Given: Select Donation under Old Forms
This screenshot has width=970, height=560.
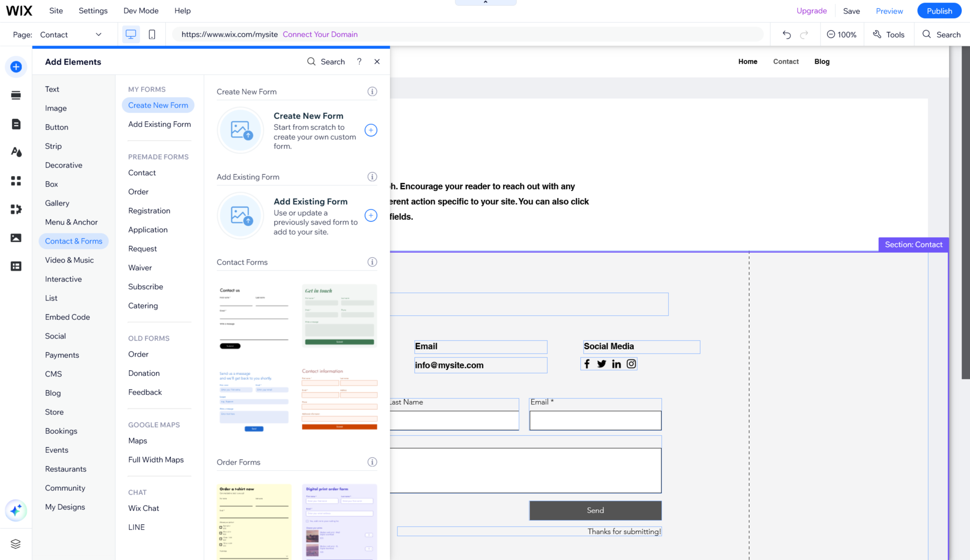Looking at the screenshot, I should pyautogui.click(x=144, y=373).
